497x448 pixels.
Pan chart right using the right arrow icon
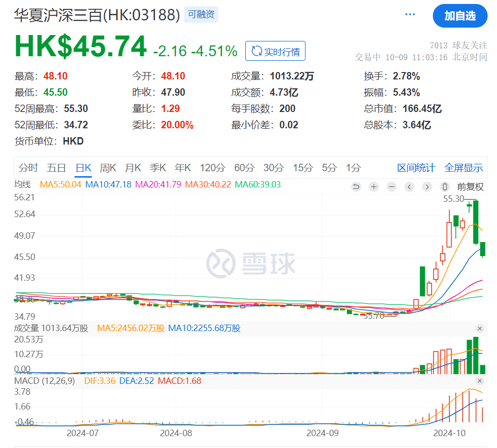coord(427,187)
